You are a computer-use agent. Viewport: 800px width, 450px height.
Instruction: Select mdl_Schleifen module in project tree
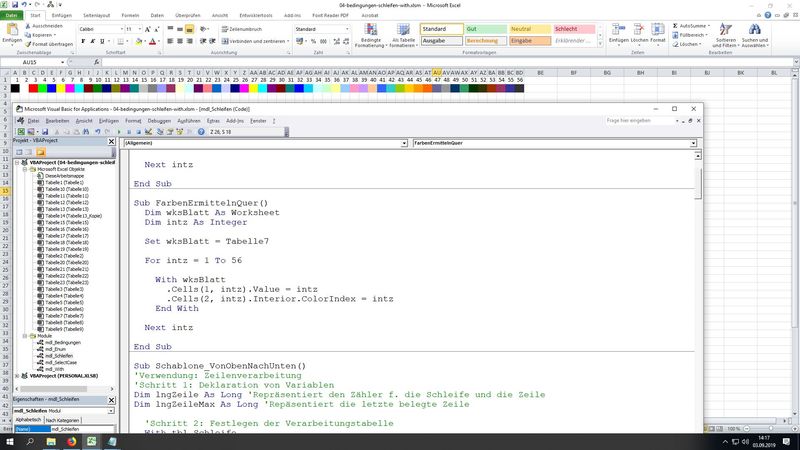[x=59, y=356]
